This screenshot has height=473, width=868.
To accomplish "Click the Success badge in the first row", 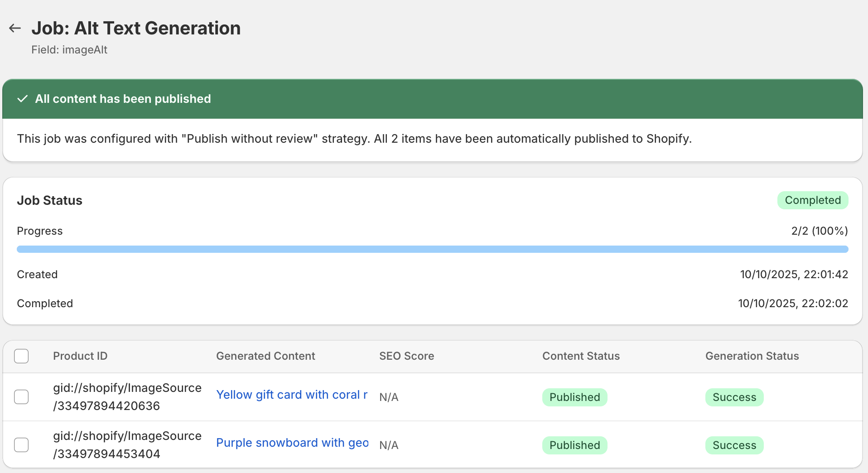I will point(734,397).
